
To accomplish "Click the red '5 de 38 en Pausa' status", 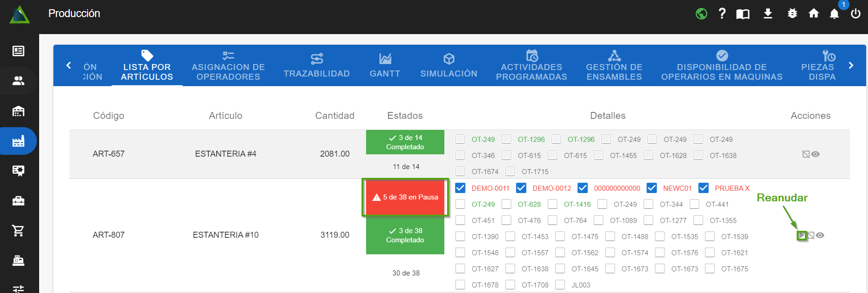I will tap(405, 197).
